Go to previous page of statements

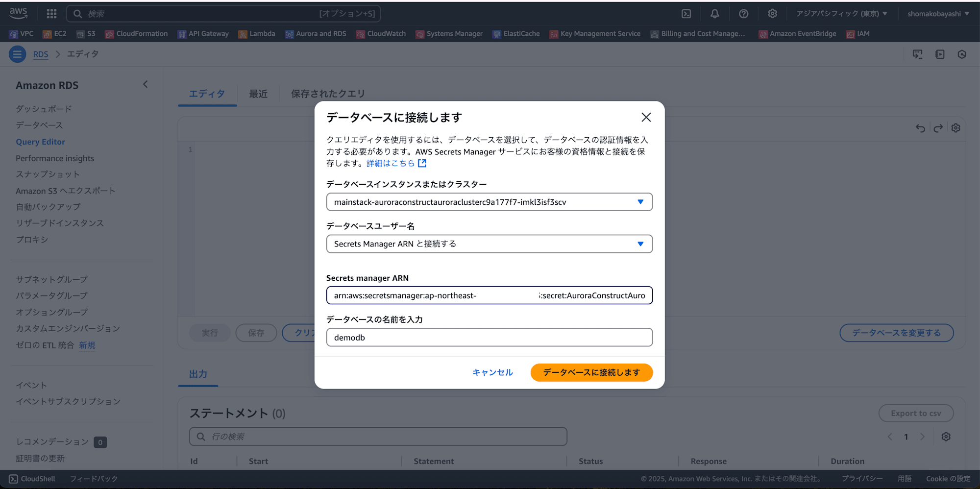coord(890,437)
